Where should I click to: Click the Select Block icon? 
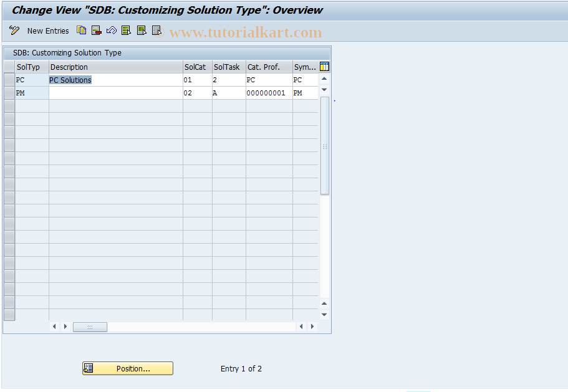pyautogui.click(x=142, y=31)
